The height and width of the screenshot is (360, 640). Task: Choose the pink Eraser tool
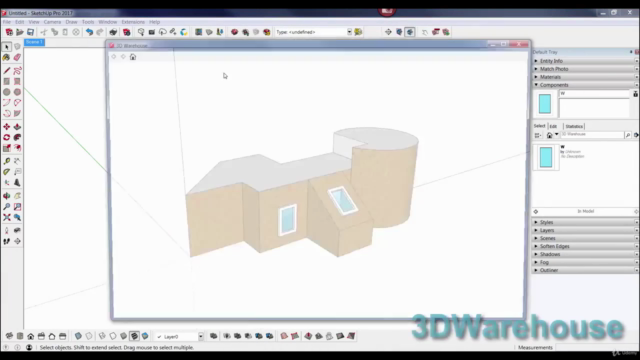[x=17, y=58]
